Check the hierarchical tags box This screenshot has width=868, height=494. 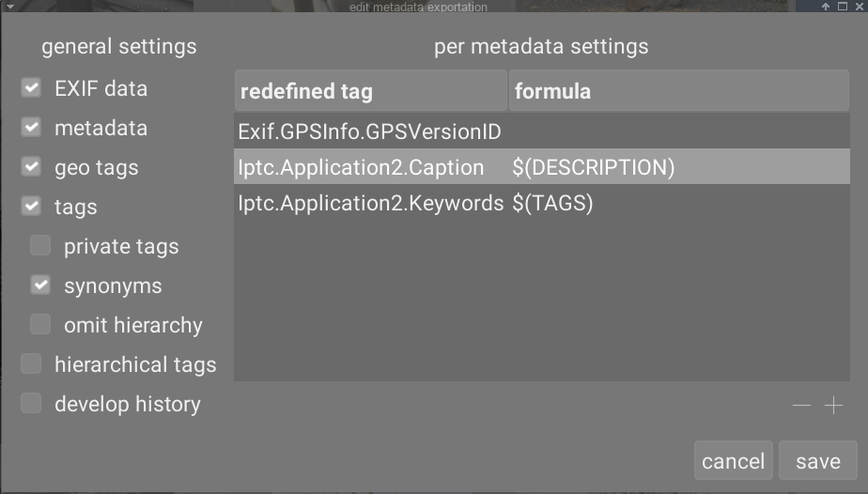(x=31, y=364)
